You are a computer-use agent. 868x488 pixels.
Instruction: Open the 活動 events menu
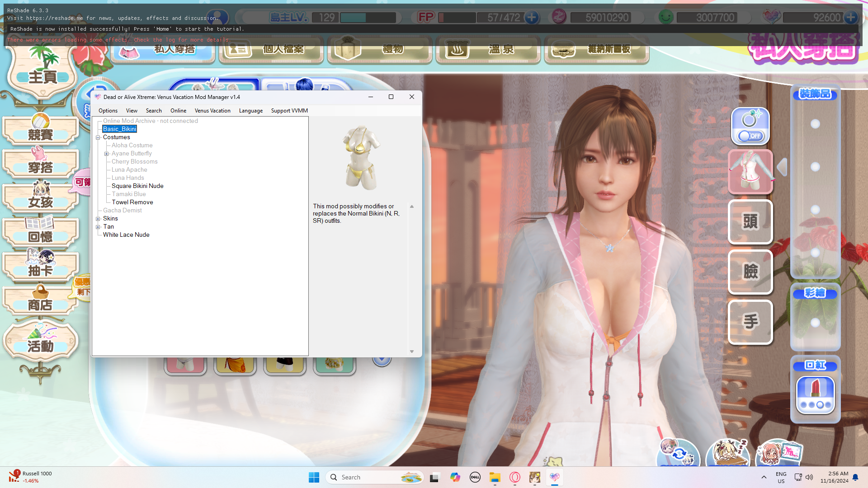[41, 341]
